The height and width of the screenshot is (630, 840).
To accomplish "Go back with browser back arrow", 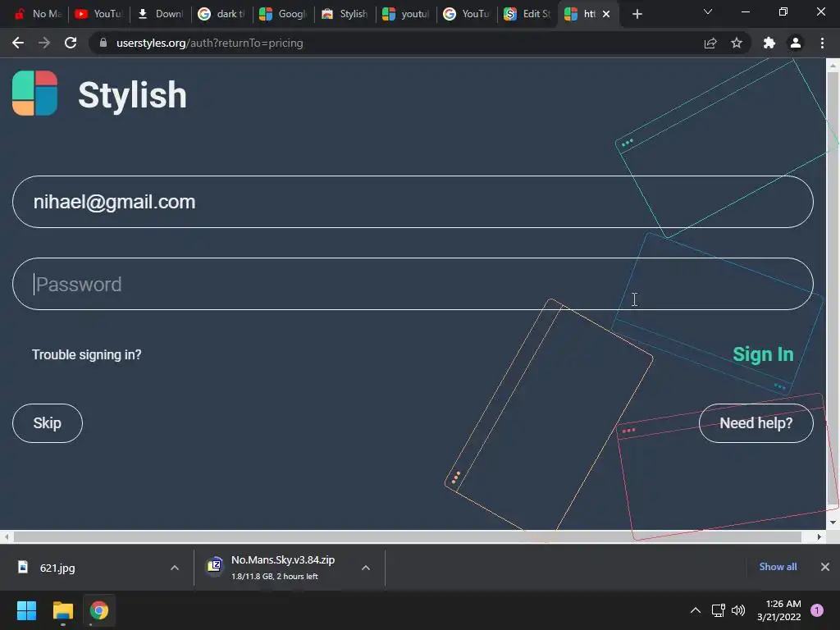I will pyautogui.click(x=18, y=43).
